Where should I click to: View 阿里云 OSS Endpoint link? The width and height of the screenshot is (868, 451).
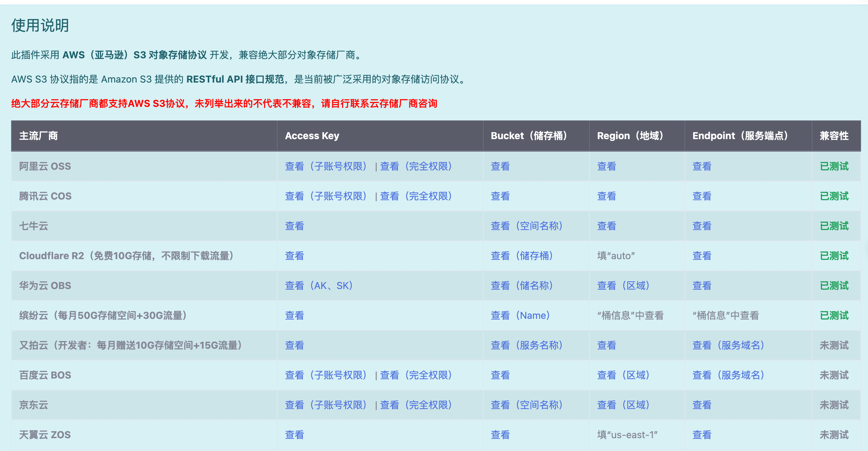tap(702, 167)
